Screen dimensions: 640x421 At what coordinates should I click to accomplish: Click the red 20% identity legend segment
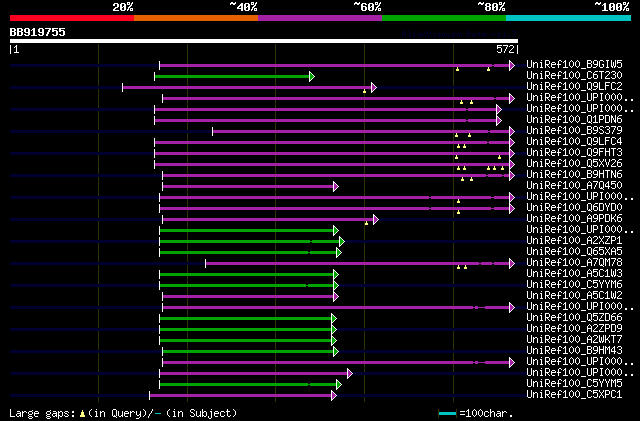(72, 18)
